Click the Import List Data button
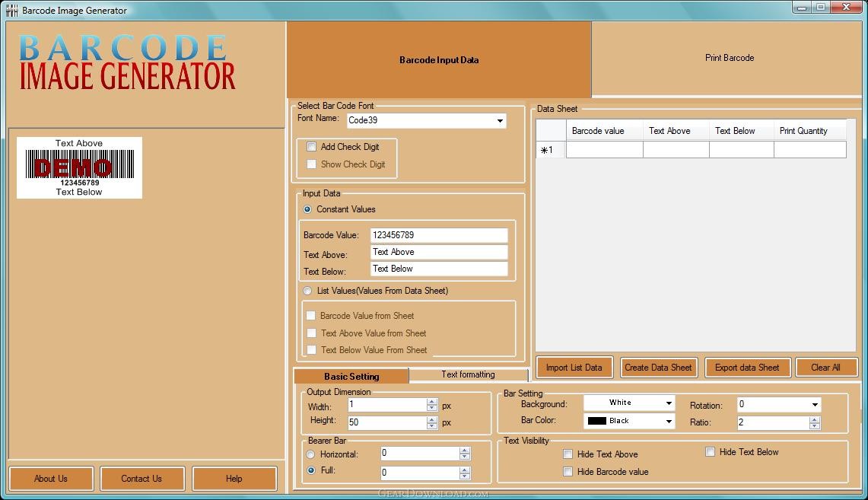Screen dimensions: 868x500 [x=574, y=368]
